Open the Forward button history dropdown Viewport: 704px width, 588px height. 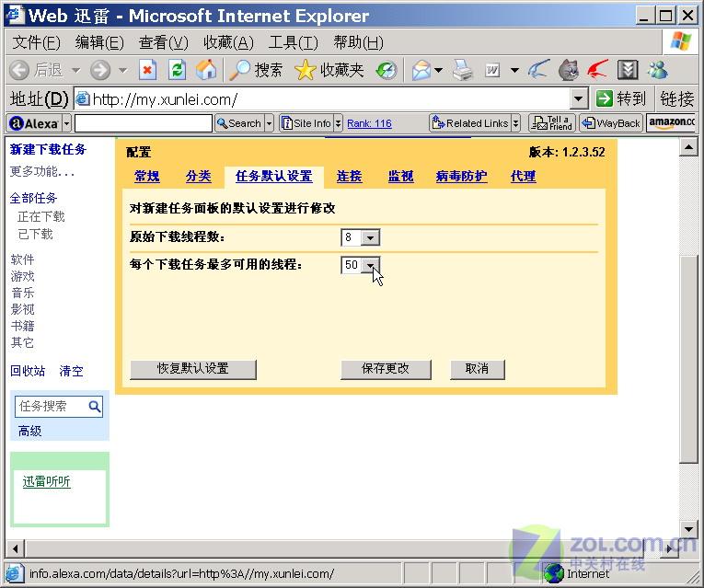point(123,70)
